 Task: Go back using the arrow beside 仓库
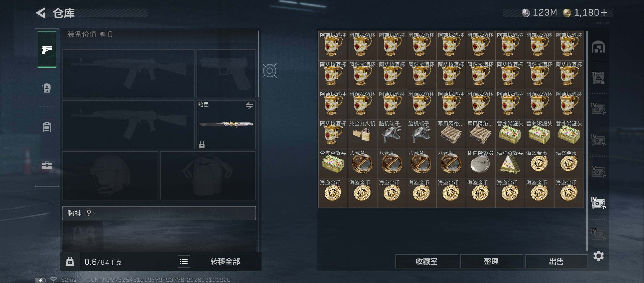[41, 13]
